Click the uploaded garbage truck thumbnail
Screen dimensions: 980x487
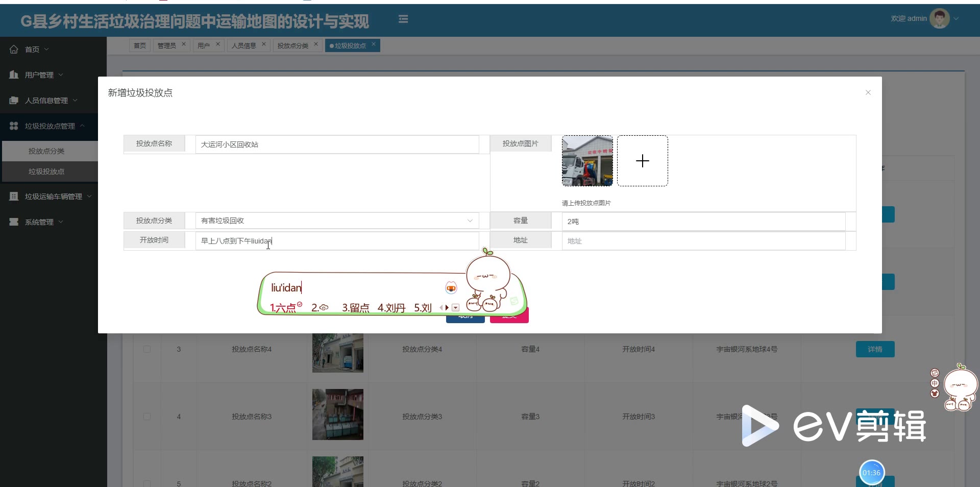(x=587, y=161)
